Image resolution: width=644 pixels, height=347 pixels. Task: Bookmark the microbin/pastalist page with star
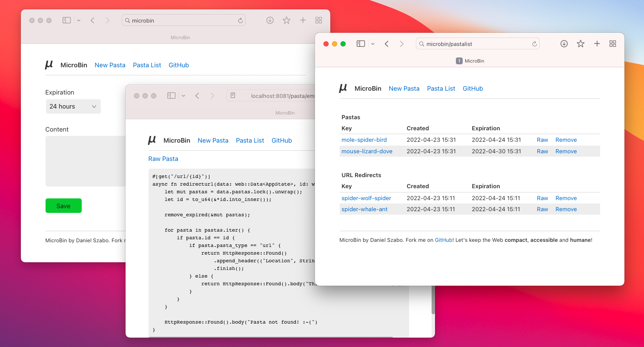click(581, 44)
